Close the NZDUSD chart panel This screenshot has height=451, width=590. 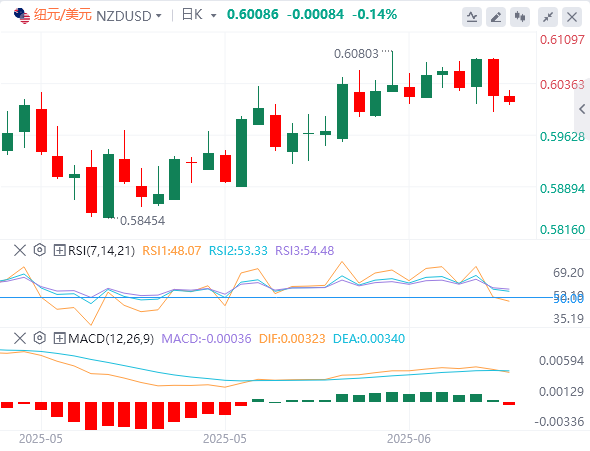pos(572,17)
